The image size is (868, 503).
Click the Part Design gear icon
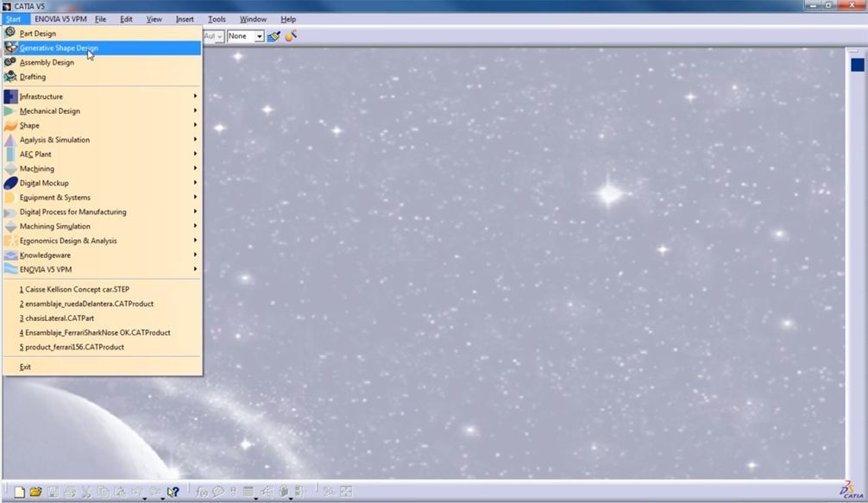tap(10, 33)
